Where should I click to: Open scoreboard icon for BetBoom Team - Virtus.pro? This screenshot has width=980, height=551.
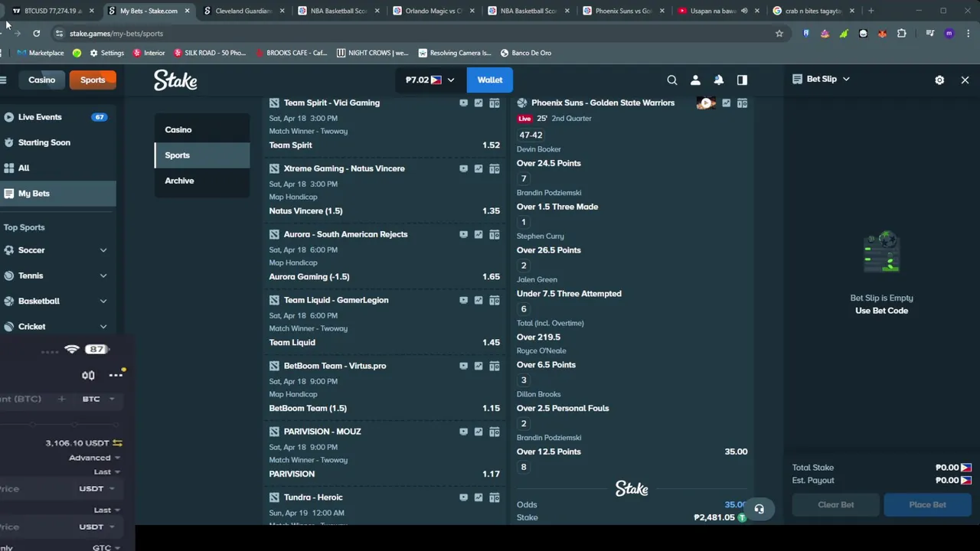(x=495, y=366)
